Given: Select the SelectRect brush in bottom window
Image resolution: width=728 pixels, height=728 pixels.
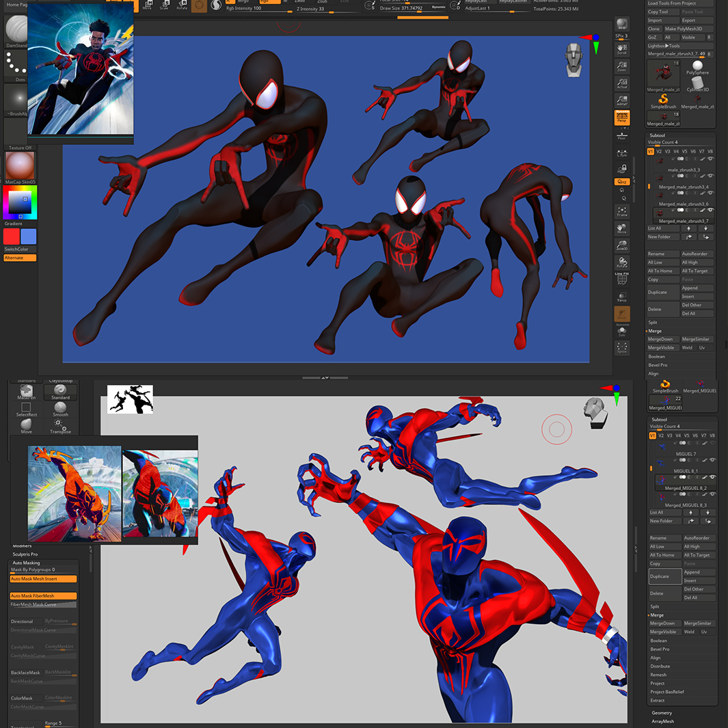Looking at the screenshot, I should coord(27,409).
